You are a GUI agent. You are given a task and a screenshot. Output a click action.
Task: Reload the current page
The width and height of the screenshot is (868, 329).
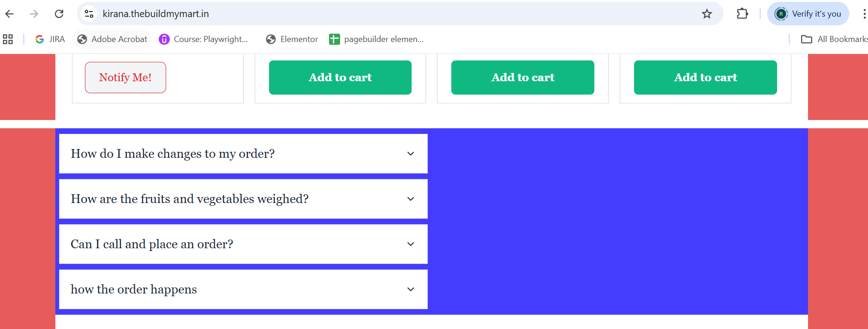[59, 14]
